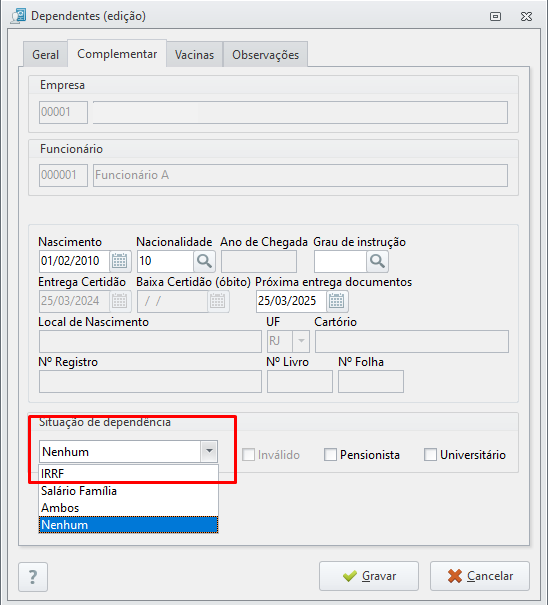
Task: Expand the UF state dropdown
Action: coord(301,341)
